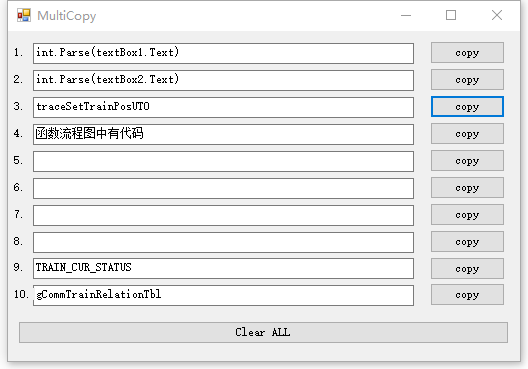Copy the TRAIN_CUR_STATUS entry in row 9

[467, 268]
